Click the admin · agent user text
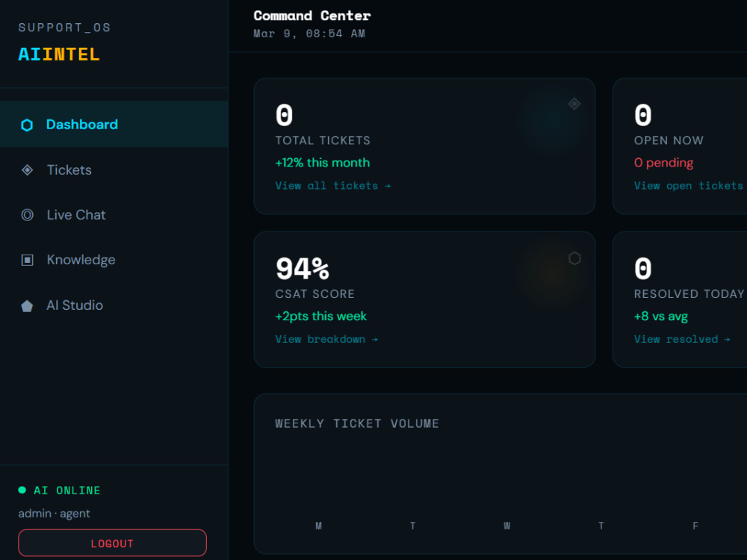The height and width of the screenshot is (560, 747). (54, 514)
